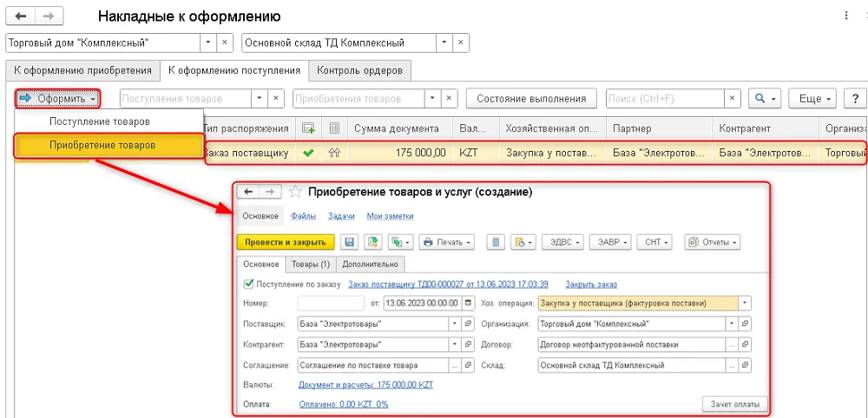Open the ЭДВС dropdown
Viewport: 868px width, 418px height.
(x=563, y=242)
